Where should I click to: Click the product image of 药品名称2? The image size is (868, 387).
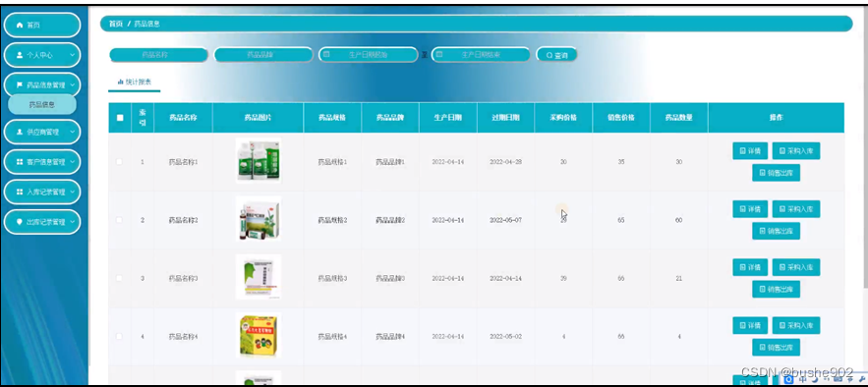click(258, 219)
